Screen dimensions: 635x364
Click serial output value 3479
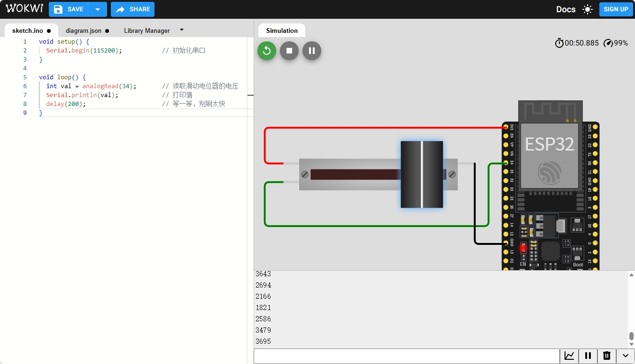tap(263, 330)
